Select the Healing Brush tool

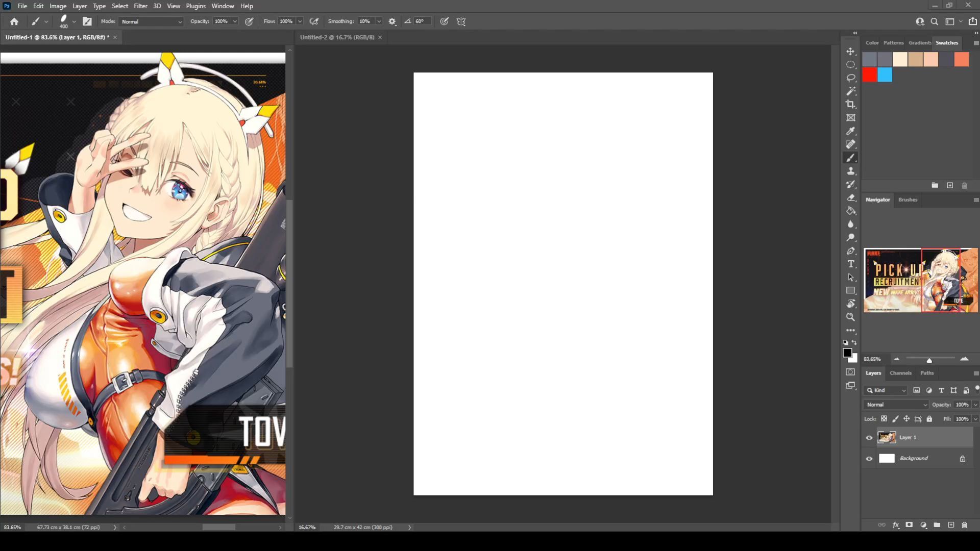coord(850,144)
